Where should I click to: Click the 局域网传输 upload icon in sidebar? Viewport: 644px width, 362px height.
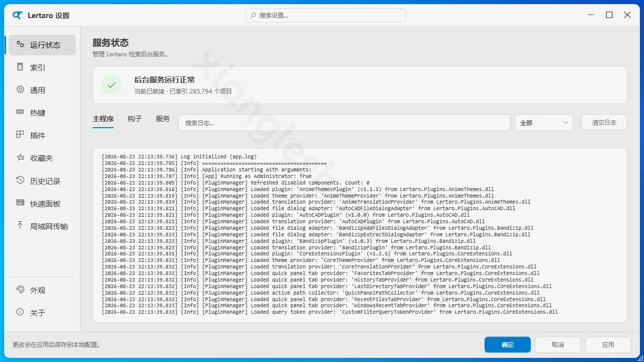pyautogui.click(x=20, y=225)
